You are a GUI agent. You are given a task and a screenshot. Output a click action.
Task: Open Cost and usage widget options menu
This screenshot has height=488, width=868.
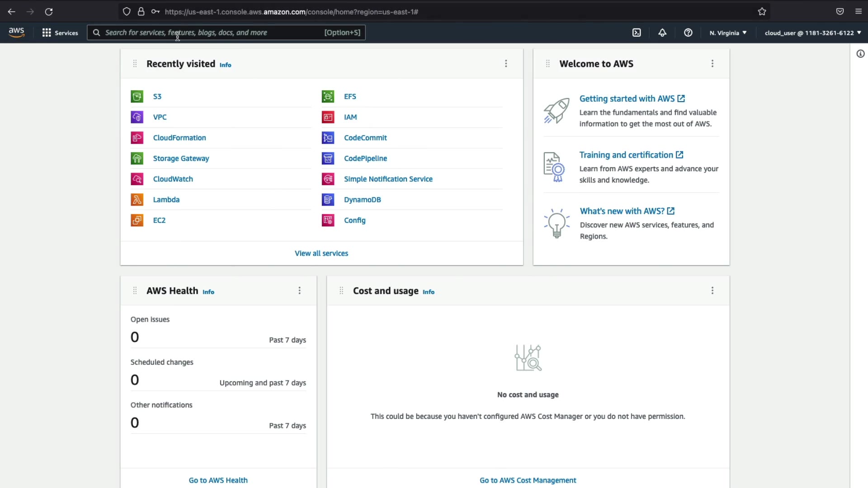click(712, 291)
